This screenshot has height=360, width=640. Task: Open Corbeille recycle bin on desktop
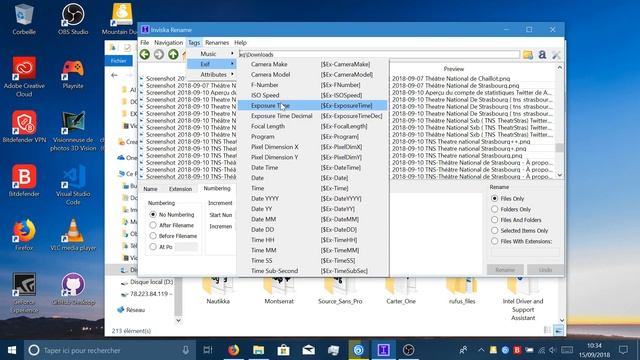24,19
